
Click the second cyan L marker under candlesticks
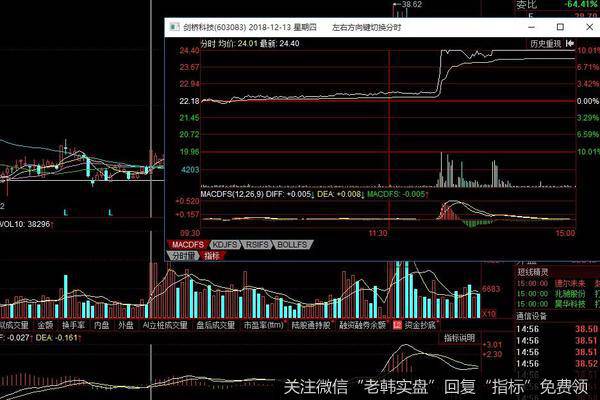[x=110, y=212]
